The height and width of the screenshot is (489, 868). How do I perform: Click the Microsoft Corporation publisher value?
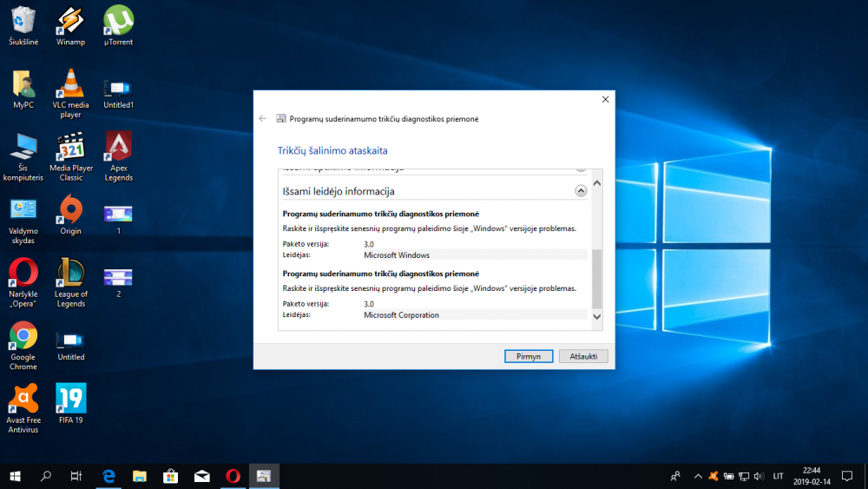tap(401, 315)
